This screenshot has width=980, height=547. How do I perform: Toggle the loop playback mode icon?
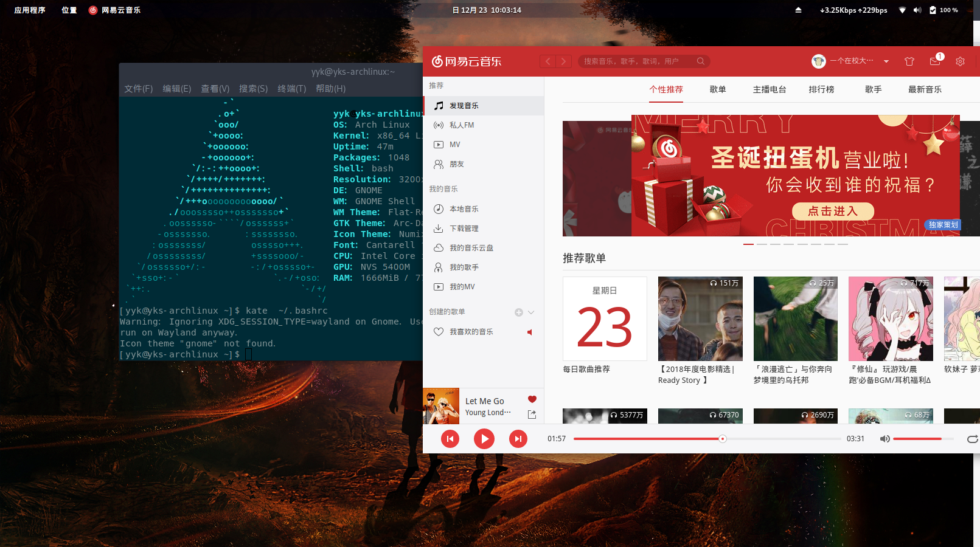pyautogui.click(x=972, y=439)
